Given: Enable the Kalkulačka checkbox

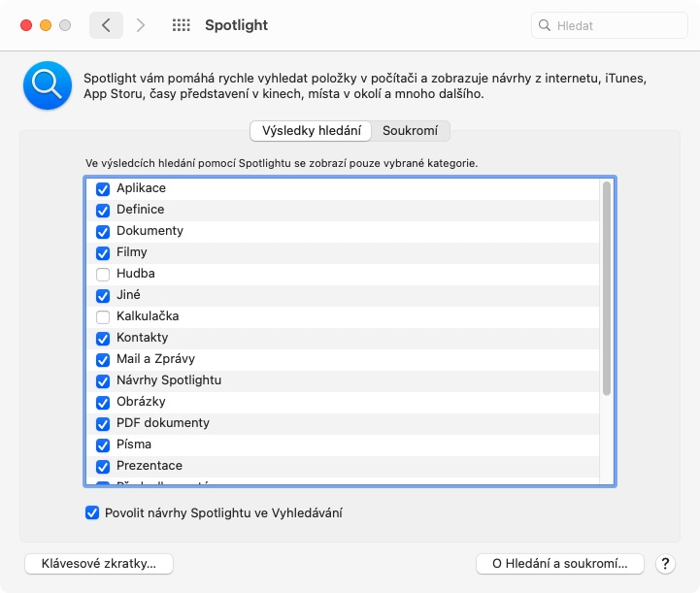Looking at the screenshot, I should coord(103,316).
